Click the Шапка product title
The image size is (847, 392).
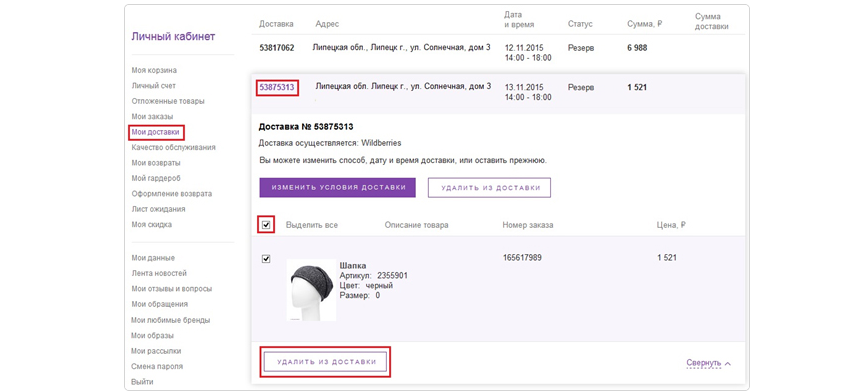click(353, 266)
